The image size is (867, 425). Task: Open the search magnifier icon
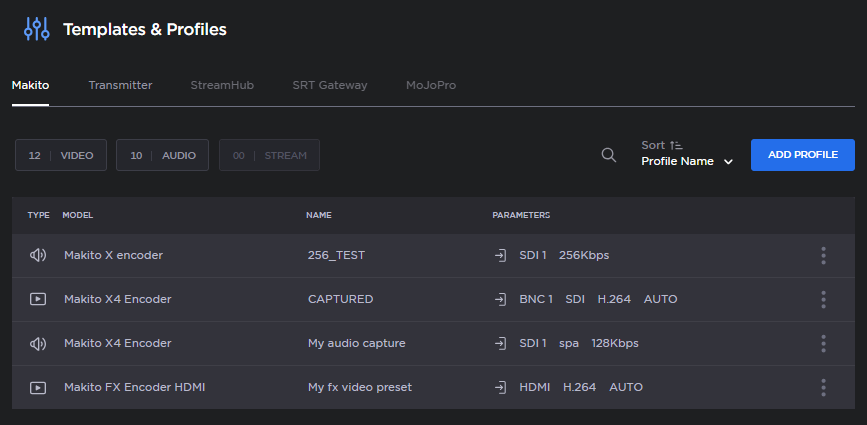point(609,155)
